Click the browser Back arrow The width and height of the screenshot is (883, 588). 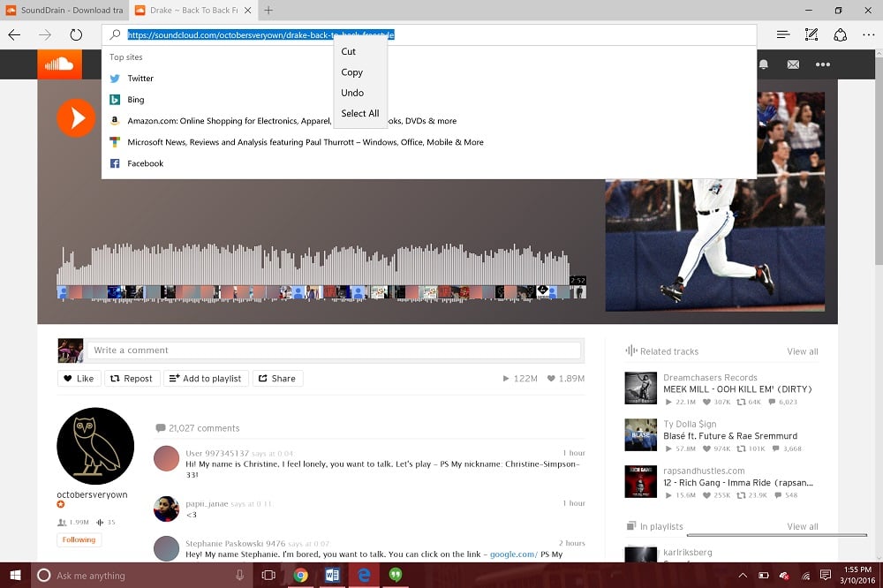point(15,35)
